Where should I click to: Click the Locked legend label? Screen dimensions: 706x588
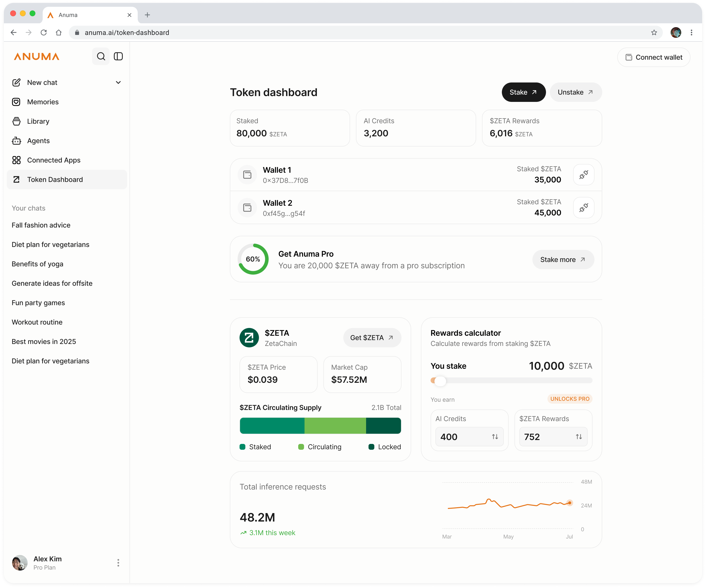(x=389, y=447)
